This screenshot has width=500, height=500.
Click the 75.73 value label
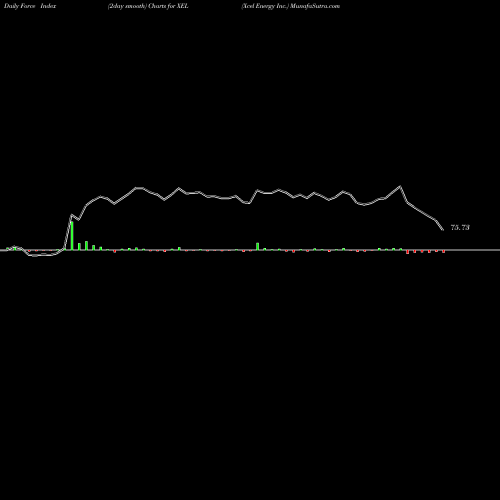[x=460, y=227]
